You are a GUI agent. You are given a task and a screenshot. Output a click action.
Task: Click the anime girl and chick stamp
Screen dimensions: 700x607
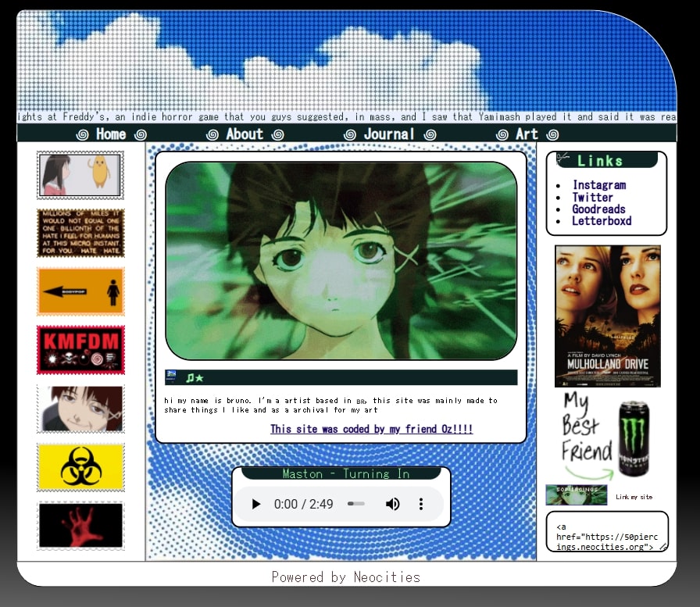80,175
